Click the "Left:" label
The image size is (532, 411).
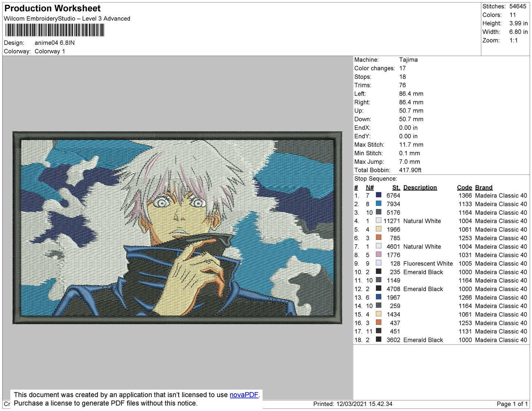click(360, 94)
